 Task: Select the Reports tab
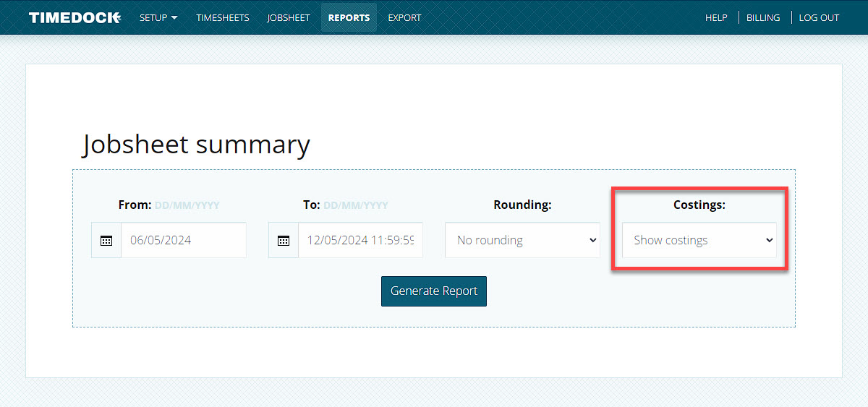pos(349,17)
